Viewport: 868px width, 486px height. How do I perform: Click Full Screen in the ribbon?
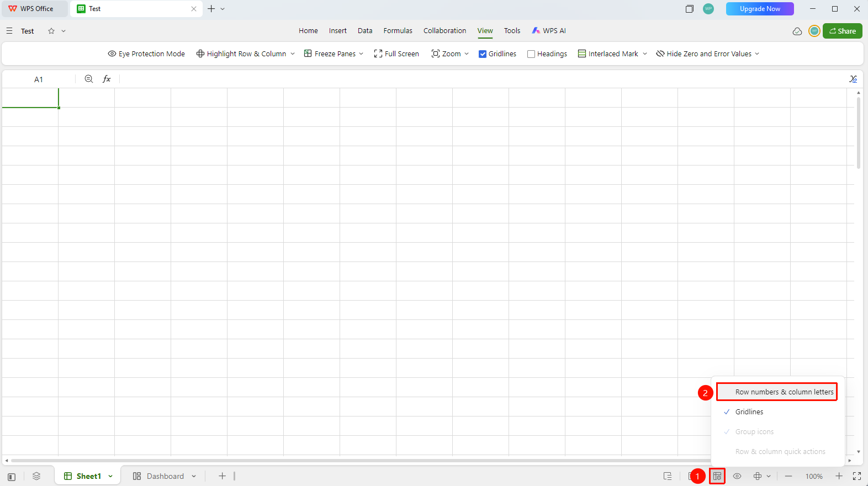tap(396, 54)
